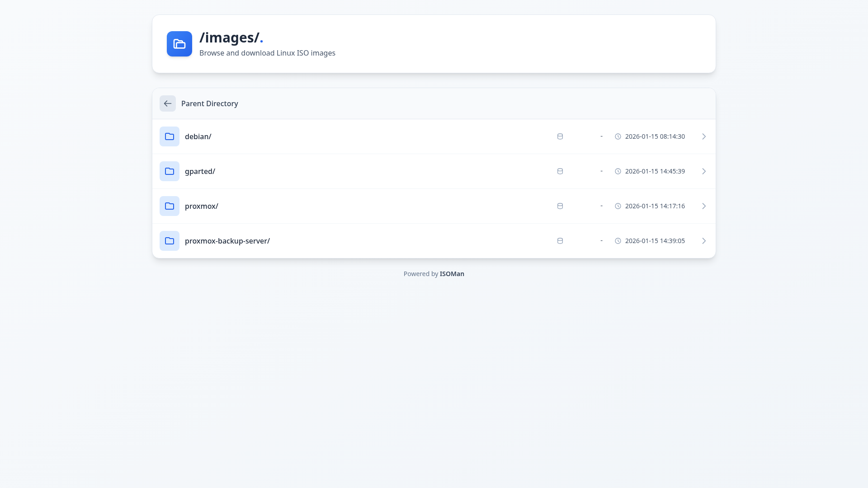Image resolution: width=868 pixels, height=488 pixels.
Task: Click the ISOMan footer link
Action: click(452, 274)
